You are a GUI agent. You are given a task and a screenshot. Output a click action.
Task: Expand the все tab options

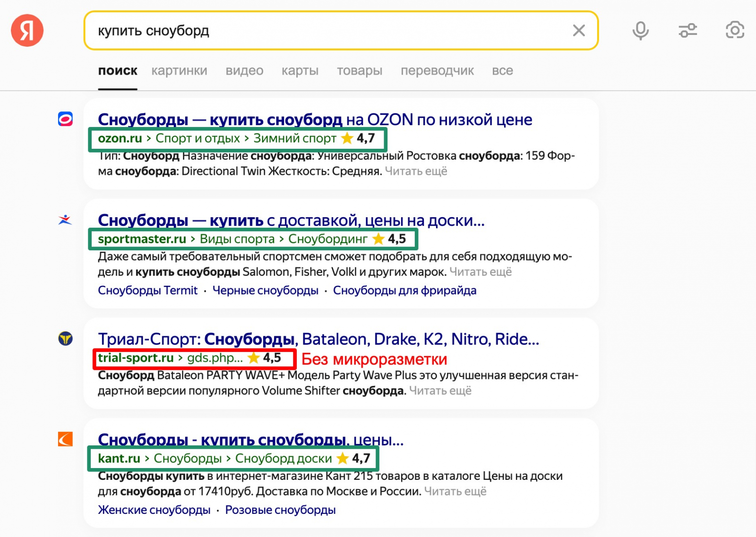[x=502, y=71]
